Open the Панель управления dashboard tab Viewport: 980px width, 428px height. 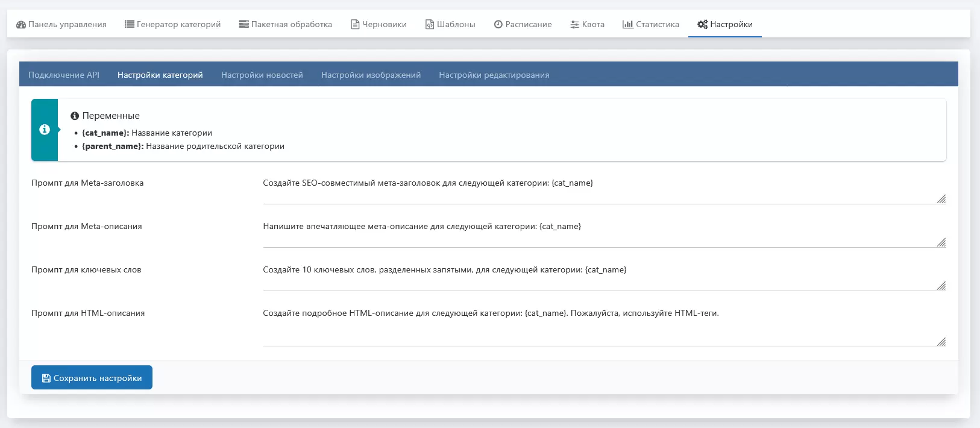pyautogui.click(x=61, y=25)
